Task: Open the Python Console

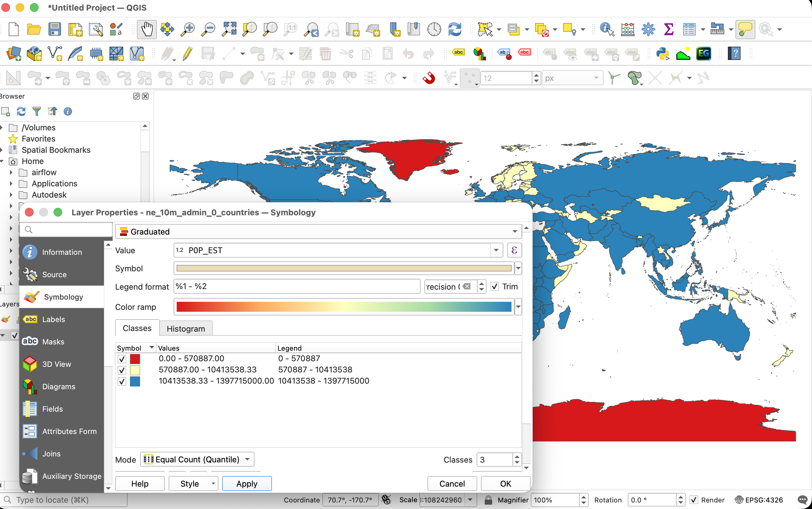Action: coord(663,54)
